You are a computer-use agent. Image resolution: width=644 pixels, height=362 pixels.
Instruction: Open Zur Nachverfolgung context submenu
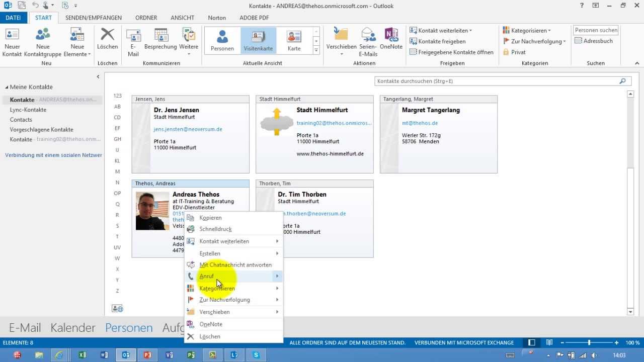(234, 300)
